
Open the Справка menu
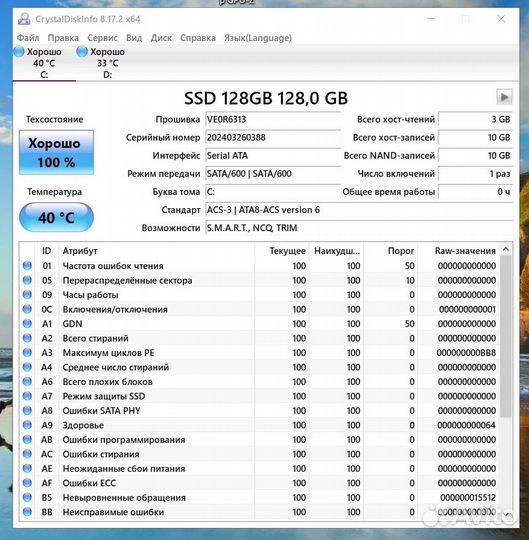[x=198, y=38]
